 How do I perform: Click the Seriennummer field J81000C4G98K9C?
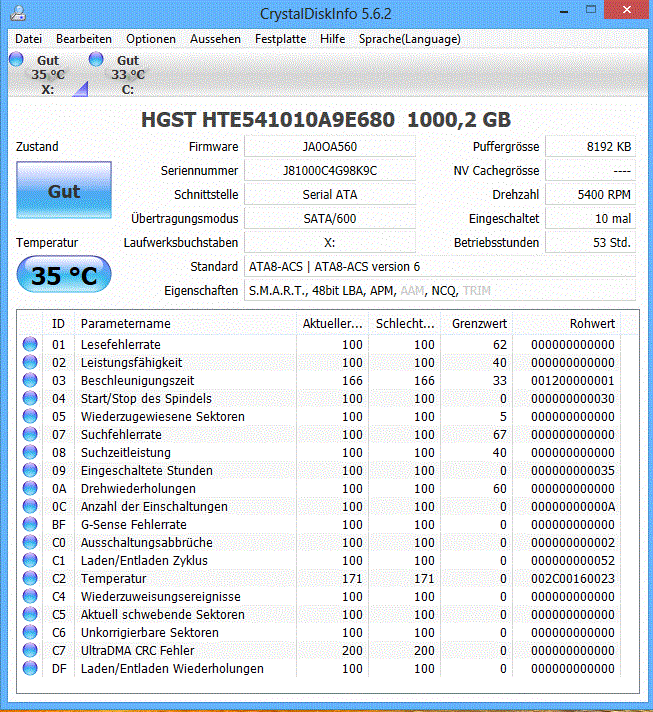pyautogui.click(x=330, y=171)
